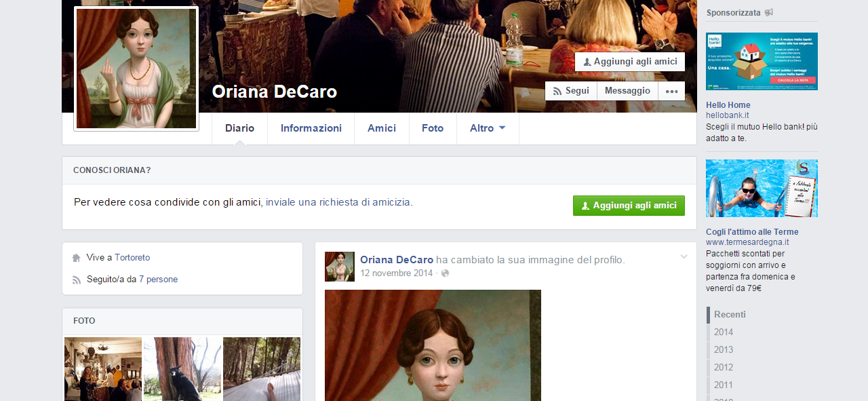The image size is (868, 401).
Task: Open the Tortoreto location link
Action: 132,258
